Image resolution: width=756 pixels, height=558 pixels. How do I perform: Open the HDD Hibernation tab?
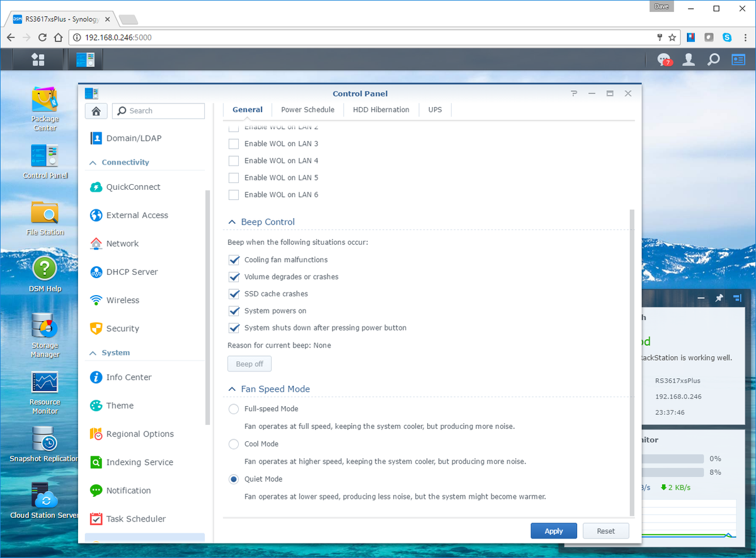click(x=381, y=109)
